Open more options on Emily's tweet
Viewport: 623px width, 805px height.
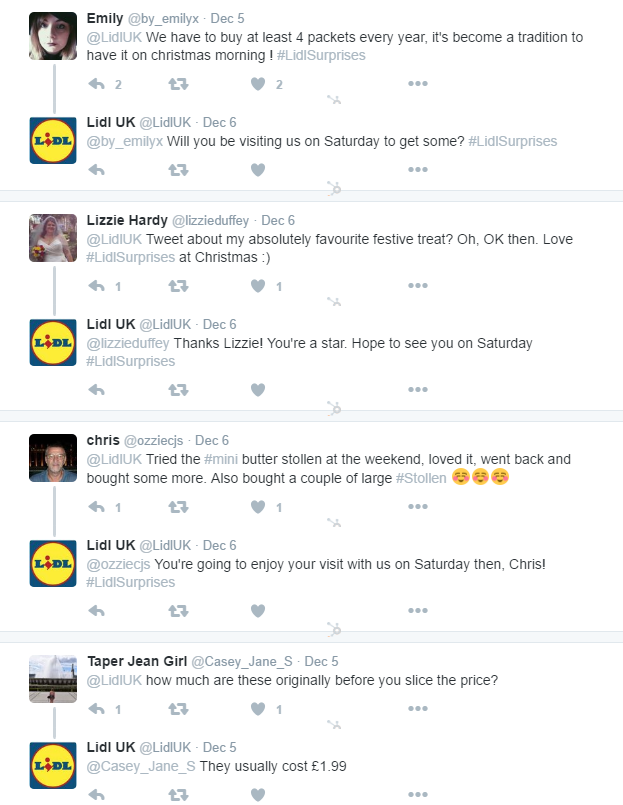417,84
